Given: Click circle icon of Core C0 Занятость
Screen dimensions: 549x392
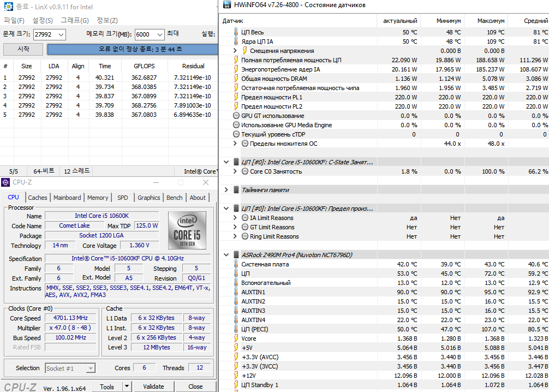Looking at the screenshot, I should click(x=245, y=171).
